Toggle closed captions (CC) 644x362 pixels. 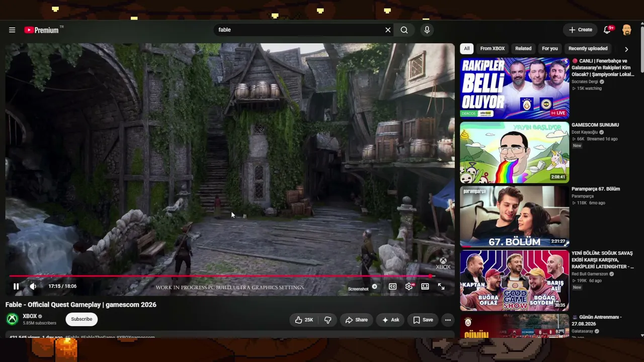(x=392, y=287)
